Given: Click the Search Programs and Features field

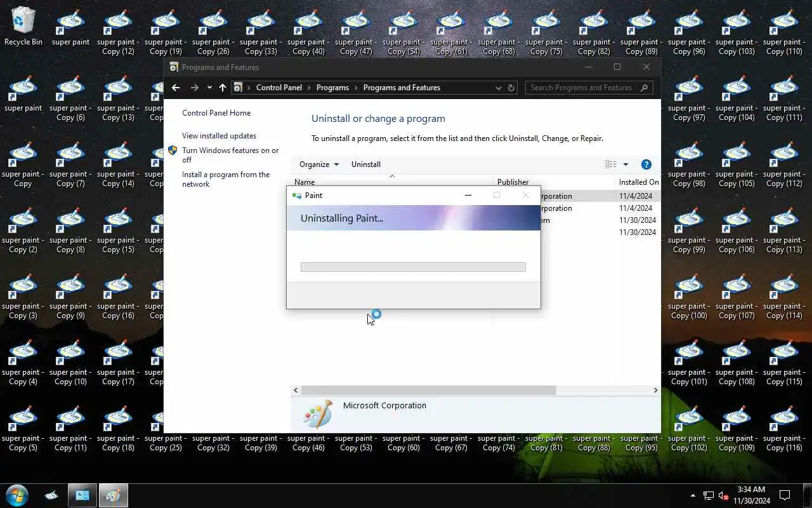Looking at the screenshot, I should coord(589,88).
